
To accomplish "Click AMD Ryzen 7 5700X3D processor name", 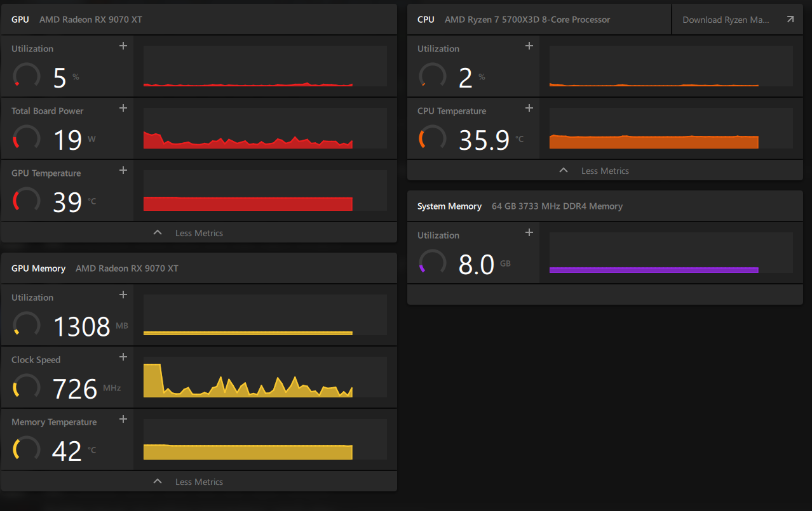I will 527,20.
